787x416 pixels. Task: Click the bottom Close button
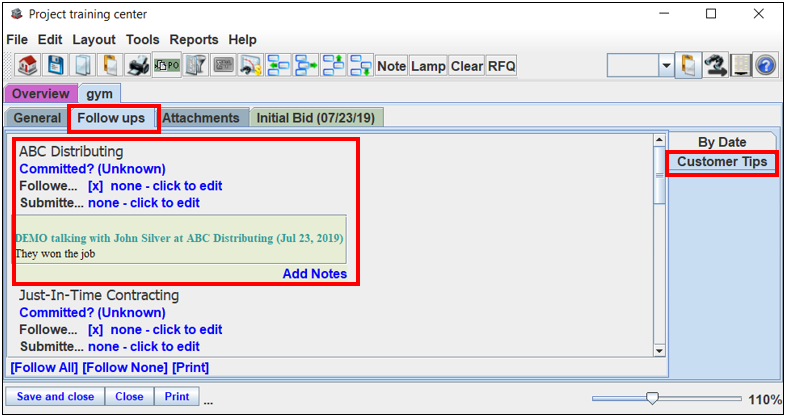(x=129, y=396)
